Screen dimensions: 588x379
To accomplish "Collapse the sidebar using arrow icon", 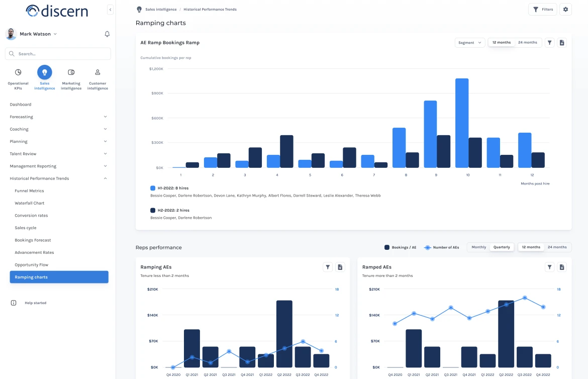I will click(110, 10).
